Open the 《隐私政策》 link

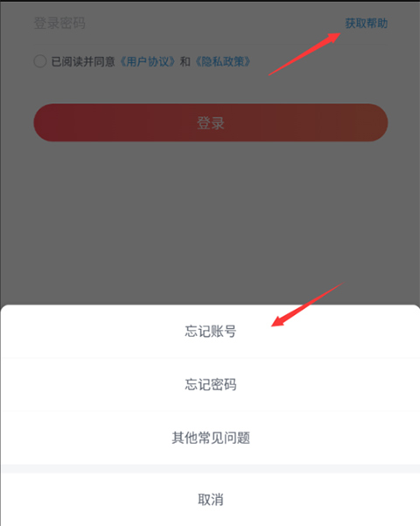point(223,62)
